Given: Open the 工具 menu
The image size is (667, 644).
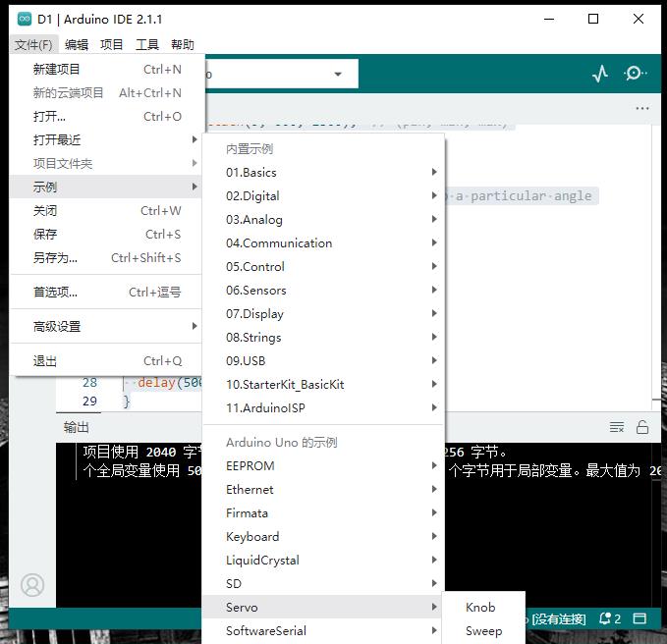Looking at the screenshot, I should coord(147,44).
